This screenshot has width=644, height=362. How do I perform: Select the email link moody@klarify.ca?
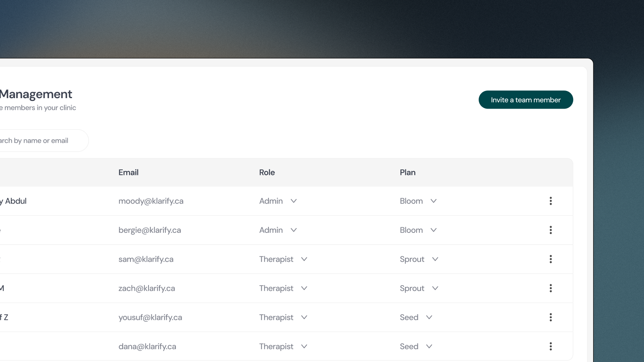[x=151, y=201]
